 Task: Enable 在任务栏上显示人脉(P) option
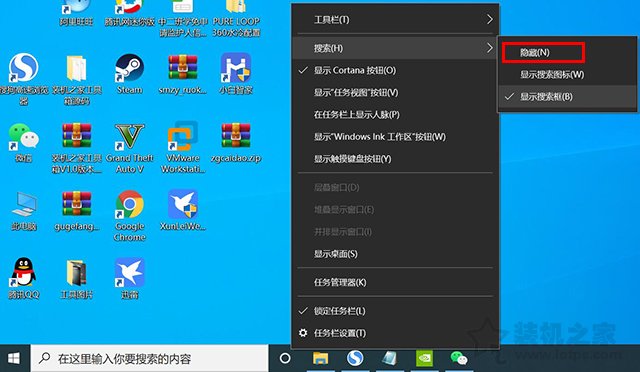(x=395, y=114)
